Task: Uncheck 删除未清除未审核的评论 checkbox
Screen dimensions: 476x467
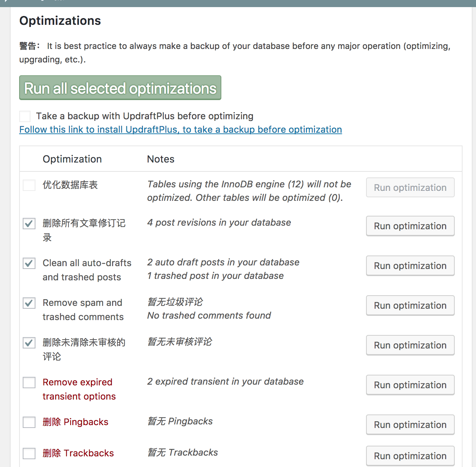Action: 29,343
